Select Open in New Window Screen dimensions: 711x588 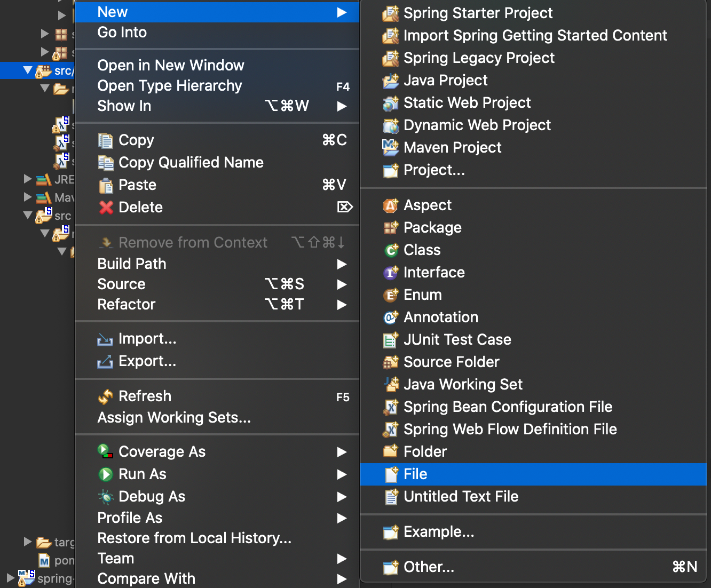[217, 66]
